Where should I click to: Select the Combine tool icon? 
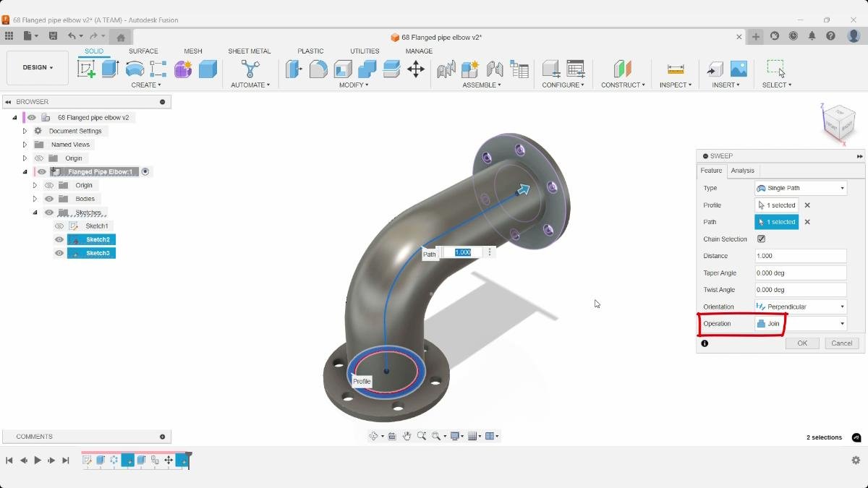(367, 69)
